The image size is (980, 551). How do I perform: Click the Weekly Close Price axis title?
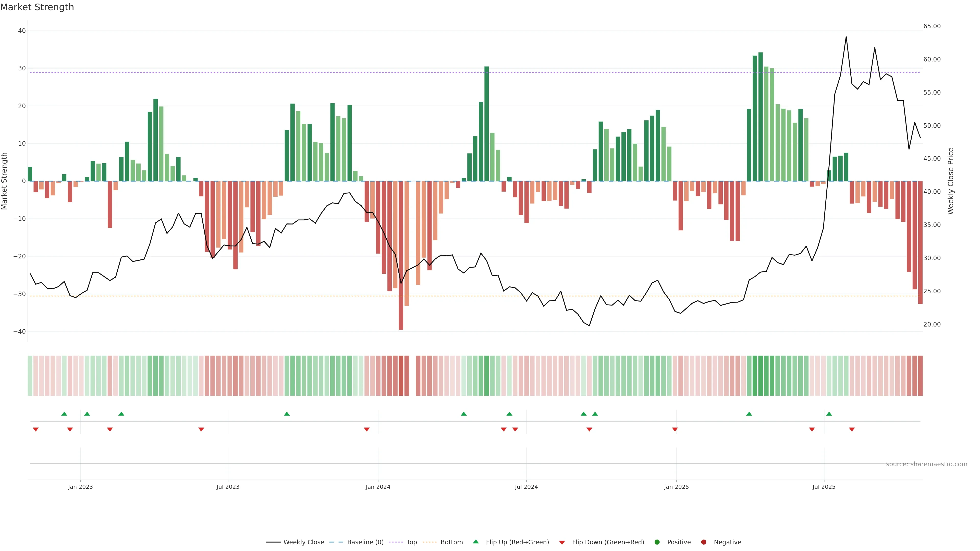(951, 181)
